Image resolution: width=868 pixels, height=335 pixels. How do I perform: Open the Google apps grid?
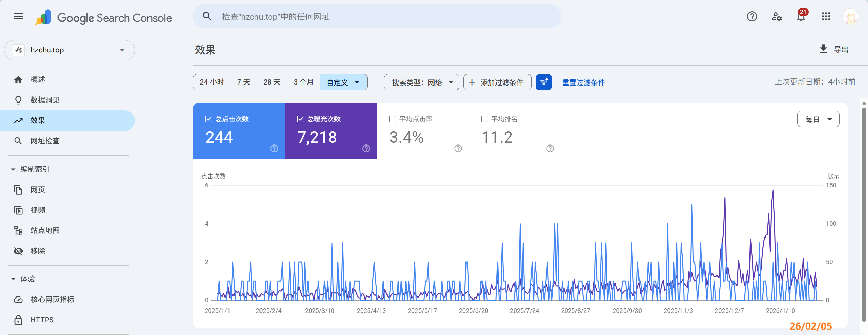click(x=826, y=16)
